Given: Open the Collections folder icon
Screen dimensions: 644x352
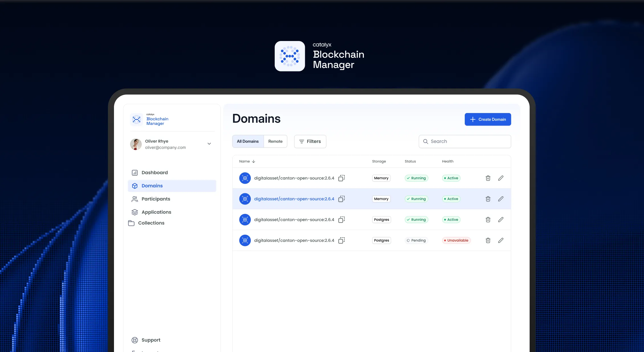Looking at the screenshot, I should [131, 223].
